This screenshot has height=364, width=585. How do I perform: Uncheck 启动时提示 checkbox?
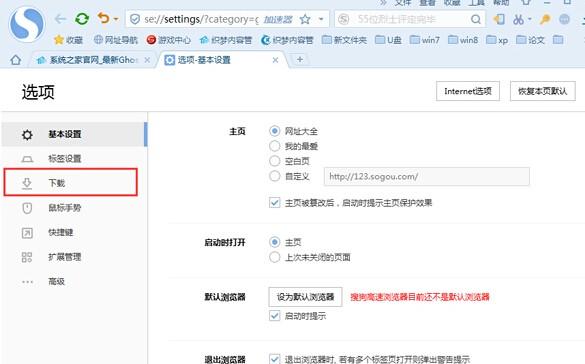[275, 316]
